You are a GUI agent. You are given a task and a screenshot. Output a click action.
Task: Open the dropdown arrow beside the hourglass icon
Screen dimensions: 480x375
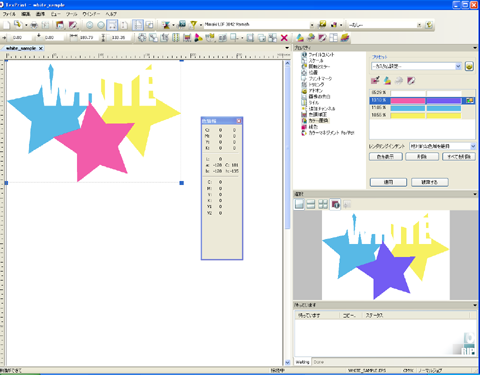[173, 25]
